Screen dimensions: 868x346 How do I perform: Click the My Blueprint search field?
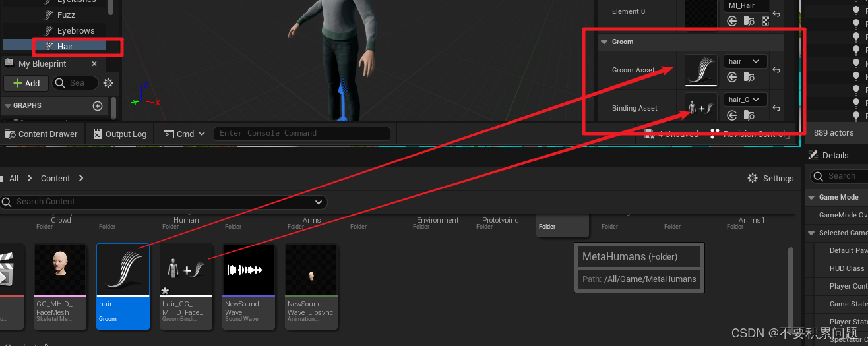(75, 83)
